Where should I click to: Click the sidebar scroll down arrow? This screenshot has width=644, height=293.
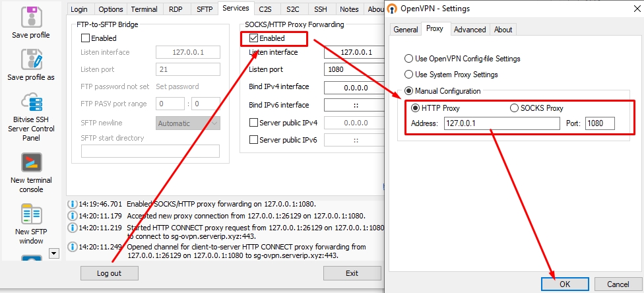click(x=54, y=253)
